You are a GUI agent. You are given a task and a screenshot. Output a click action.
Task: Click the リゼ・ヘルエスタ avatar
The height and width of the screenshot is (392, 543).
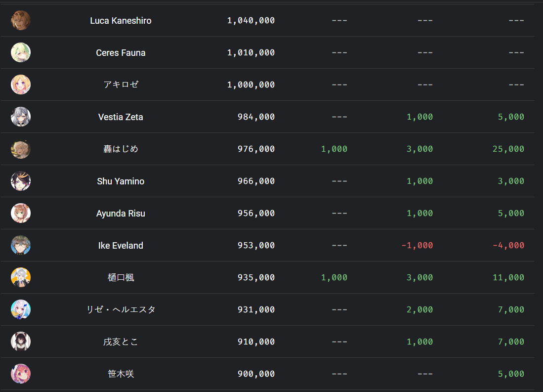tap(21, 309)
